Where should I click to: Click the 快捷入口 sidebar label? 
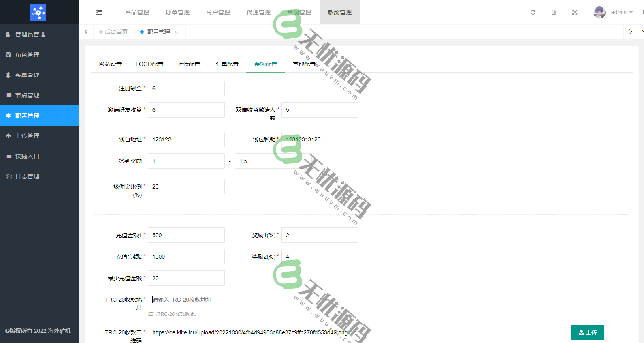coord(28,156)
